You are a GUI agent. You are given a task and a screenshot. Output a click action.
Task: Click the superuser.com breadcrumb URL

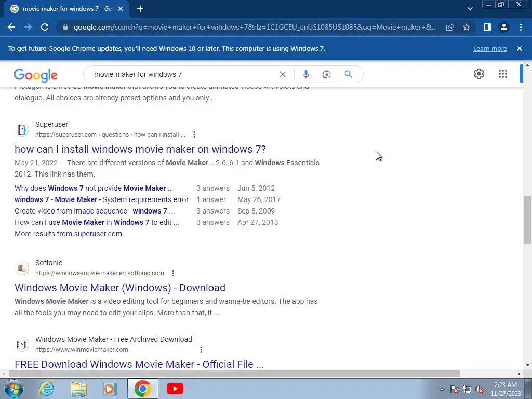110,135
